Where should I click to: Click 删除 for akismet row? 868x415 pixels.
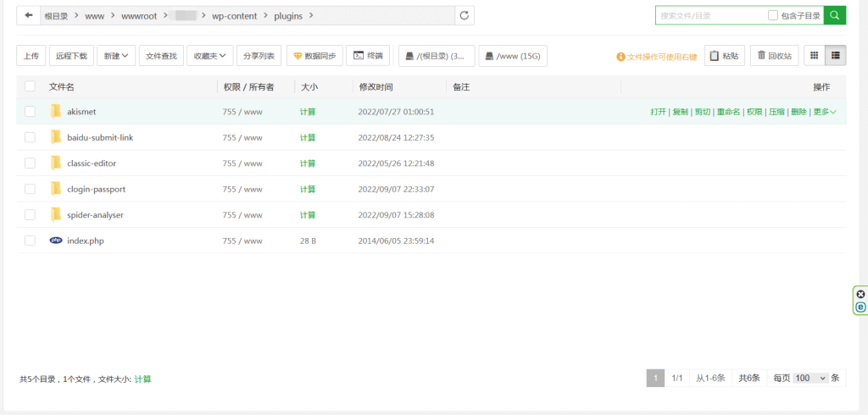[x=798, y=112]
